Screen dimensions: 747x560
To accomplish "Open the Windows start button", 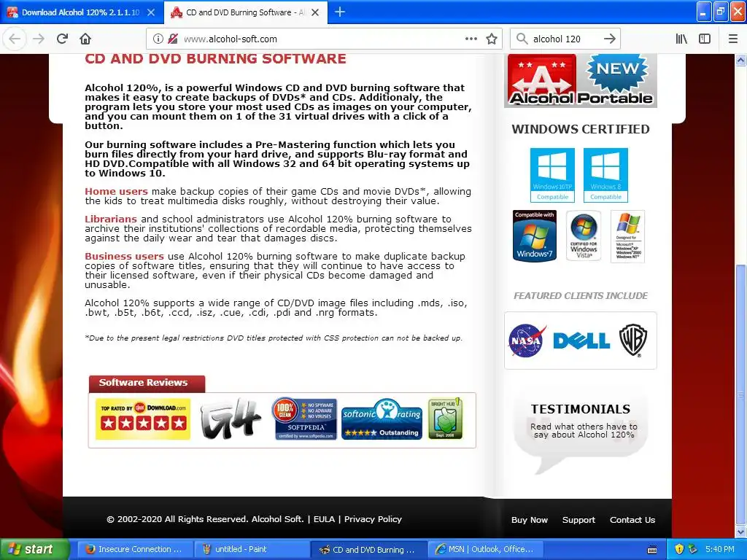I will [34, 549].
